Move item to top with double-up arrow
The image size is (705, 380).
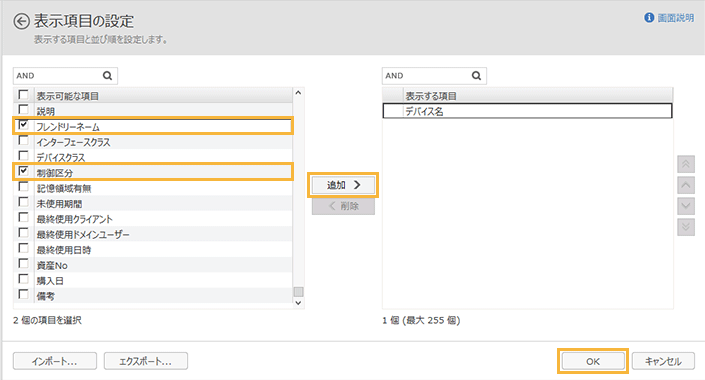point(686,164)
